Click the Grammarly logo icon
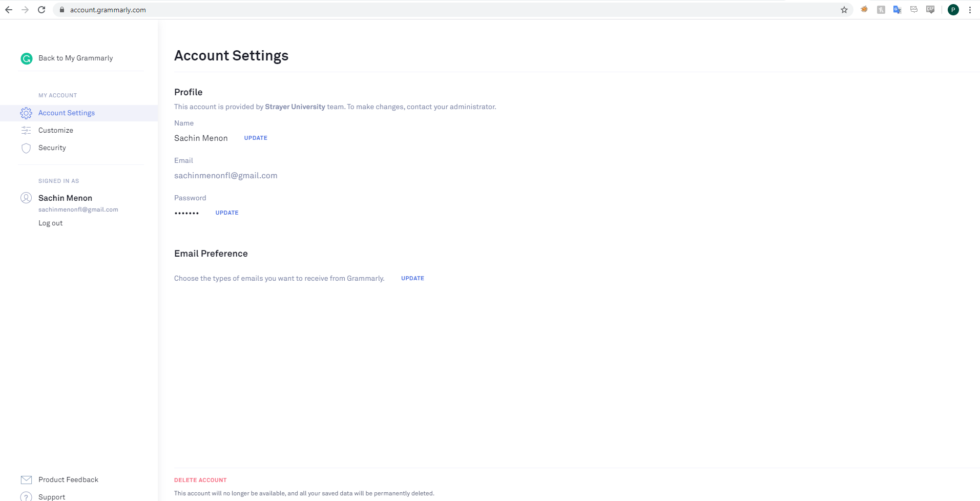Image resolution: width=980 pixels, height=501 pixels. tap(27, 58)
